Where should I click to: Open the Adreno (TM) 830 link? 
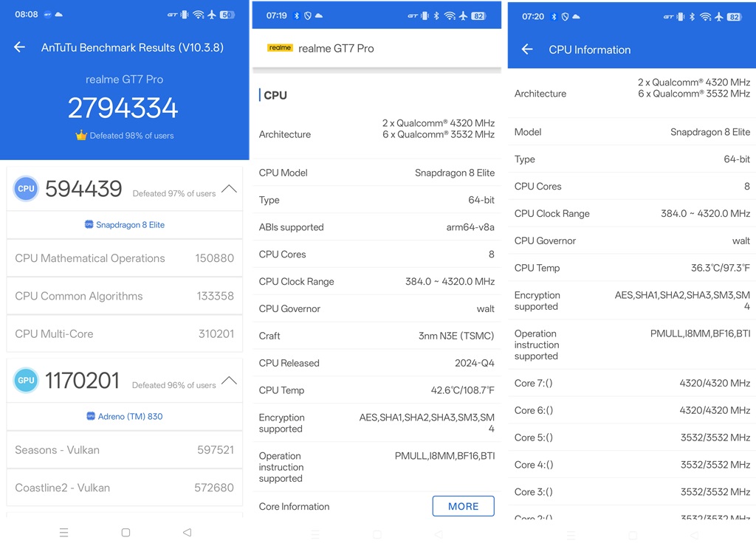130,416
